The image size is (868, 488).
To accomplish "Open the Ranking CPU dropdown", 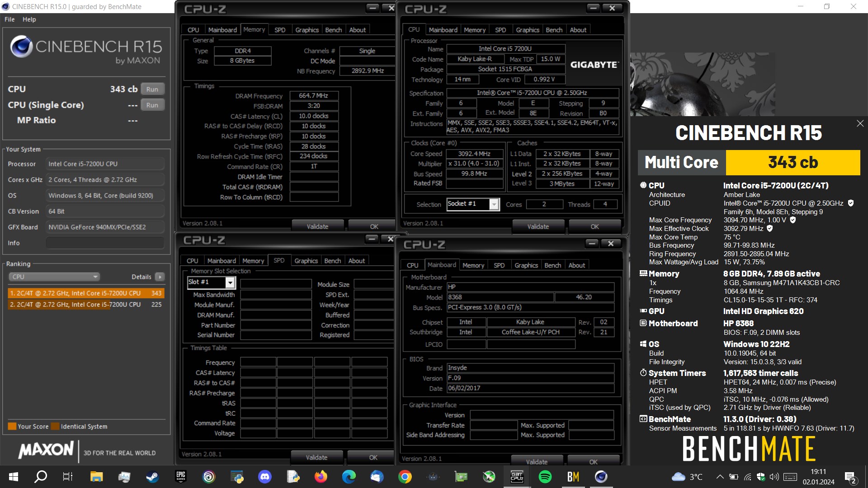I will pos(54,277).
